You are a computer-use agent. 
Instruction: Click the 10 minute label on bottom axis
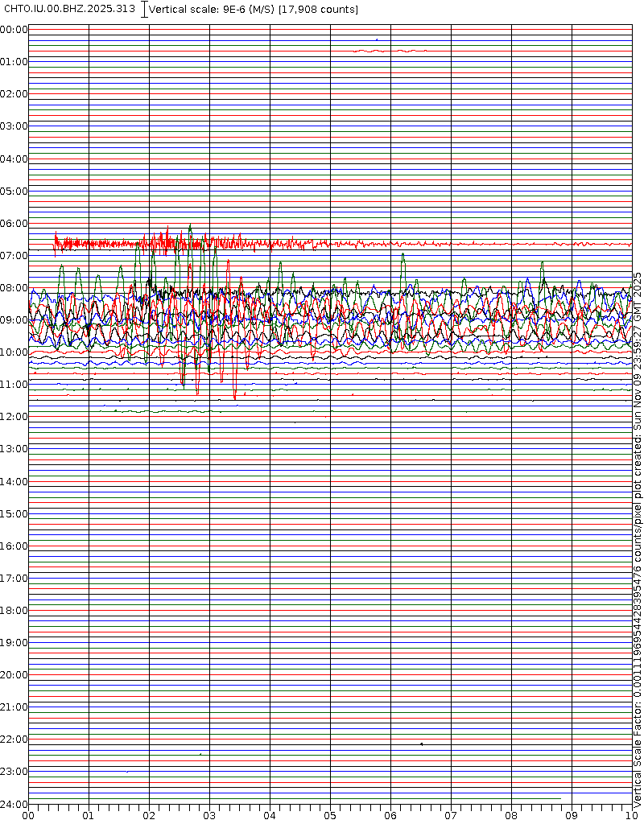point(631,815)
